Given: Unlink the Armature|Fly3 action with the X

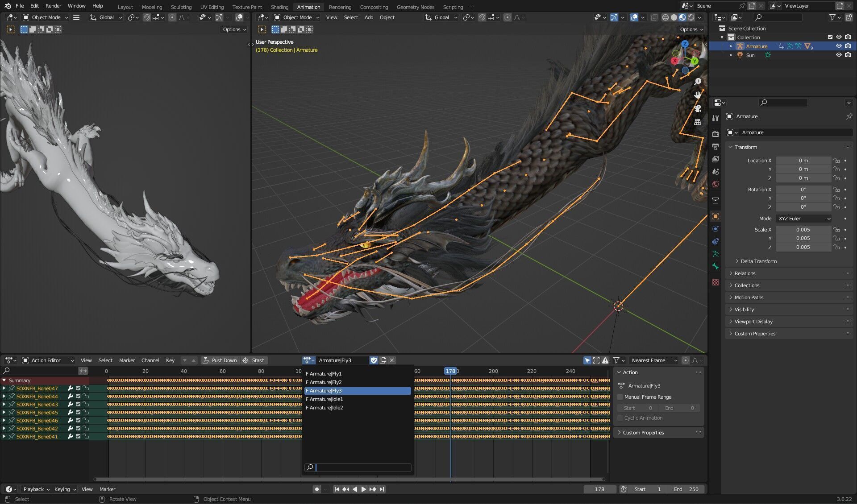Looking at the screenshot, I should pos(392,360).
